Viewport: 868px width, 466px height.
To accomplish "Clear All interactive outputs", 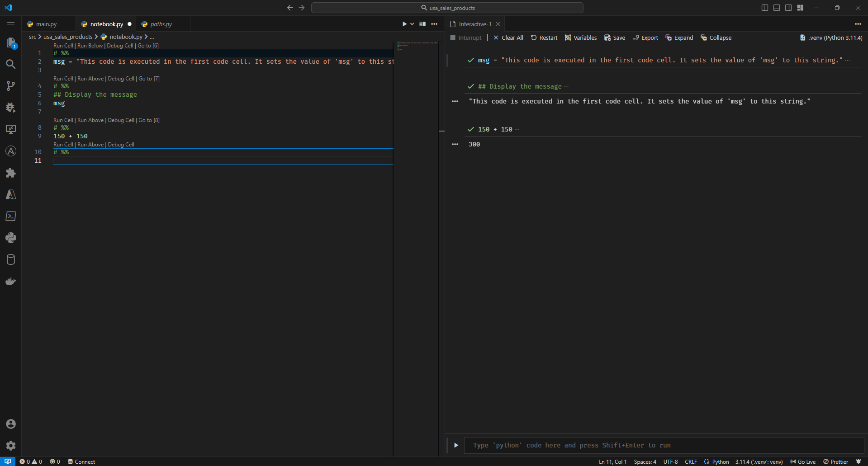I will [508, 38].
